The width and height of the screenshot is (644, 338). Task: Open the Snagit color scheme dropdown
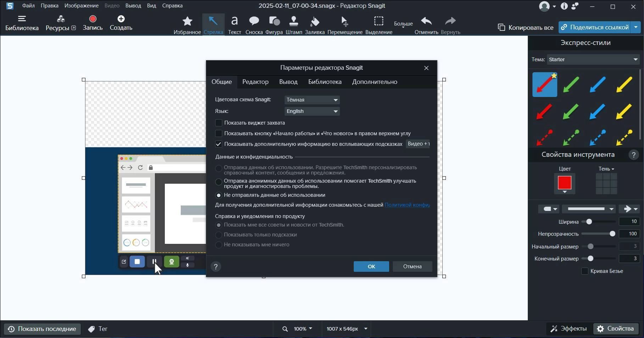(x=312, y=100)
